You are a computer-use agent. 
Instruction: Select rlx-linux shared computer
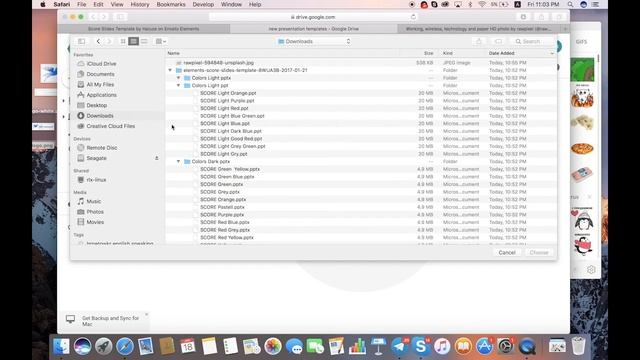(x=96, y=180)
